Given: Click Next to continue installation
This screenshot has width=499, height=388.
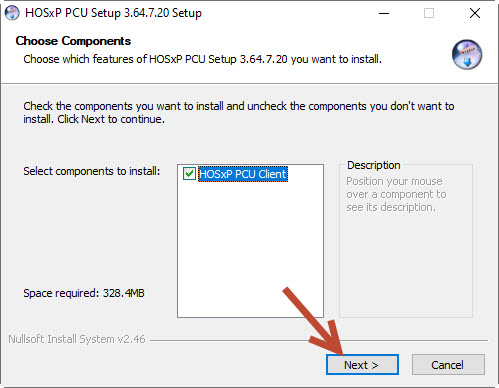Looking at the screenshot, I should 362,365.
